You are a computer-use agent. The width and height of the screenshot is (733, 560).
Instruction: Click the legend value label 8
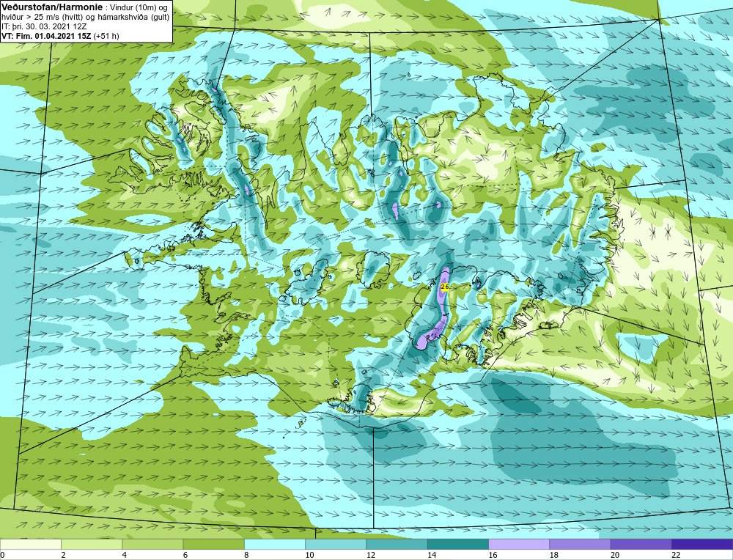point(245,555)
